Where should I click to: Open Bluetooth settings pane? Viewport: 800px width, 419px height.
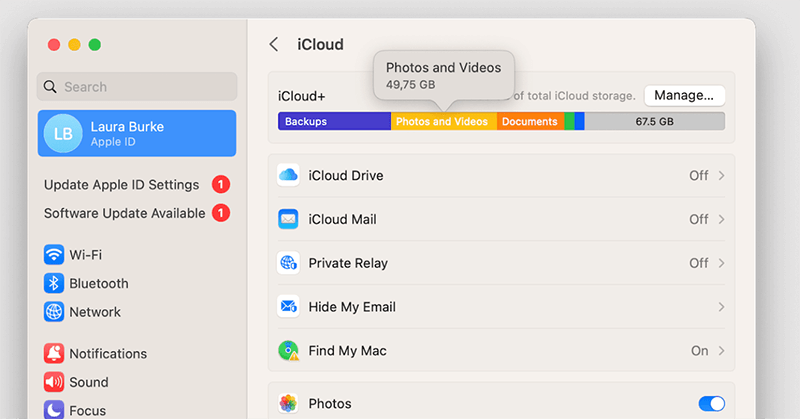(99, 283)
